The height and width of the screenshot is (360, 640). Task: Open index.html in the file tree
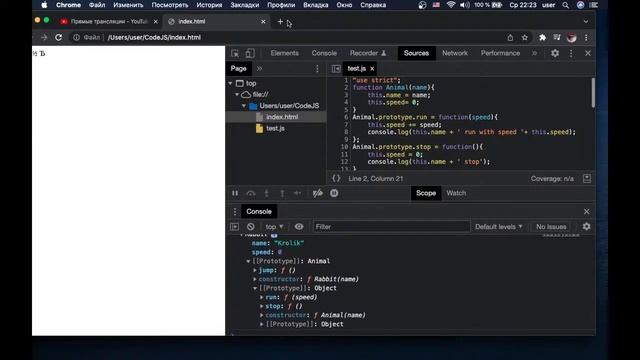282,117
